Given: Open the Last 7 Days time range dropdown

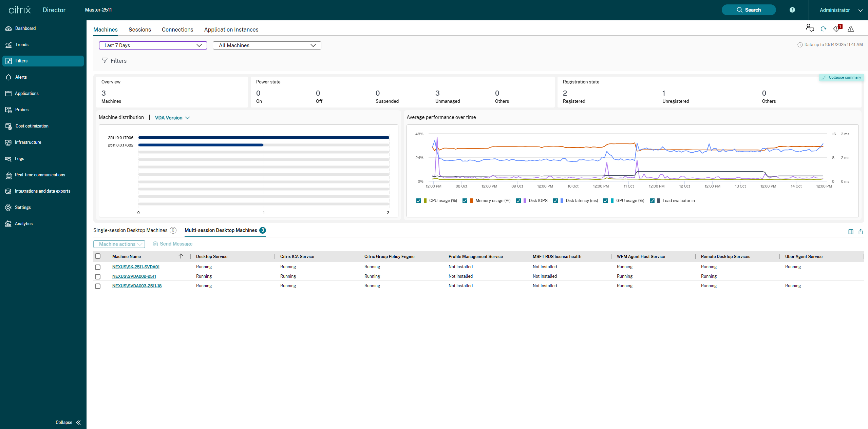Looking at the screenshot, I should [153, 45].
